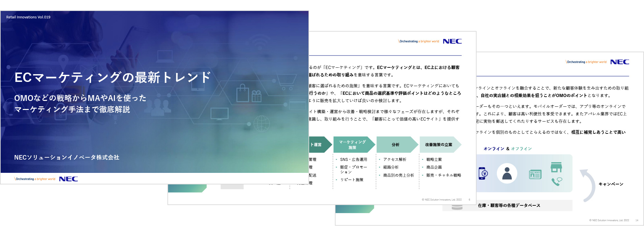Click the 在庫・顧客等の各種データベース label
The height and width of the screenshot is (236, 644).
coord(509,205)
